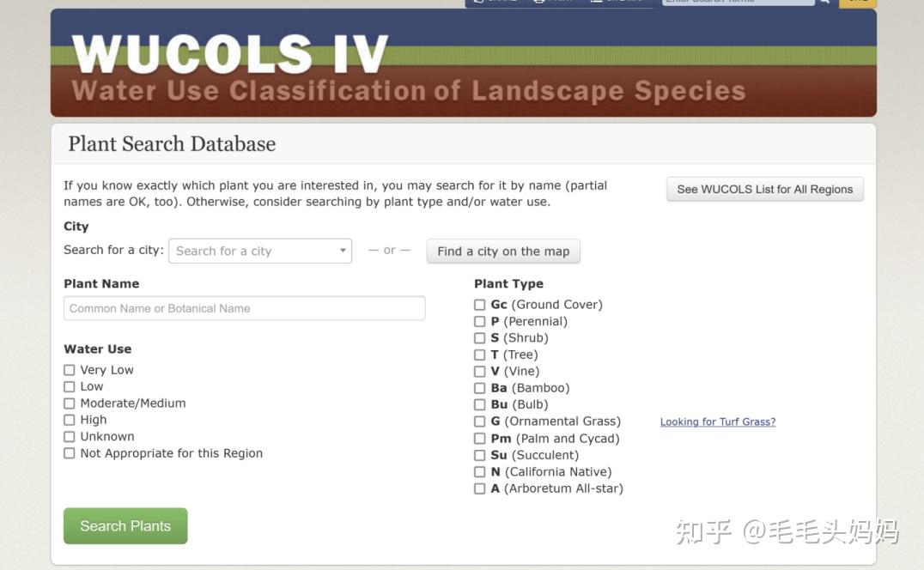
Task: Tick the Moderate/Medium water use option
Action: tap(70, 403)
